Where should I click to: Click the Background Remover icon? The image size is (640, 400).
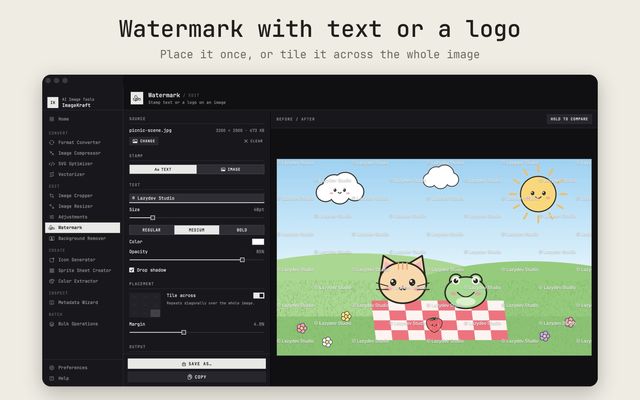point(52,238)
